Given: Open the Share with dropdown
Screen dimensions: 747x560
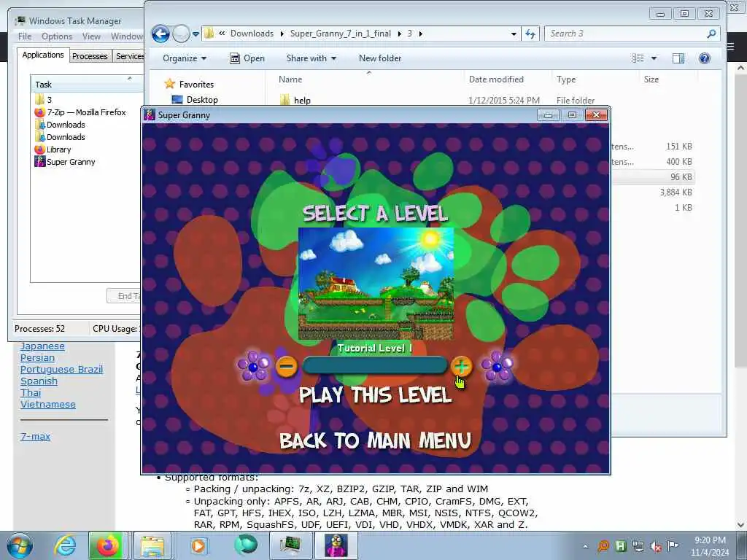Looking at the screenshot, I should pyautogui.click(x=311, y=58).
